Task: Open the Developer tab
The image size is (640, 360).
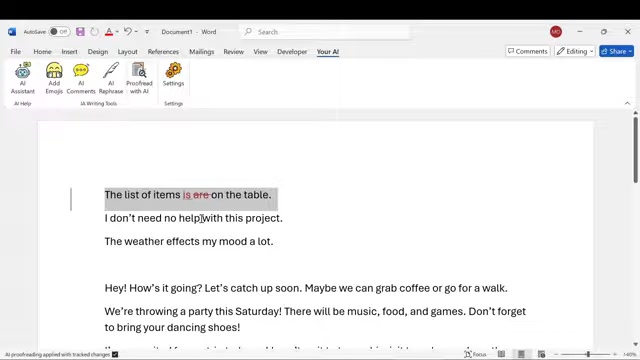Action: pos(292,52)
